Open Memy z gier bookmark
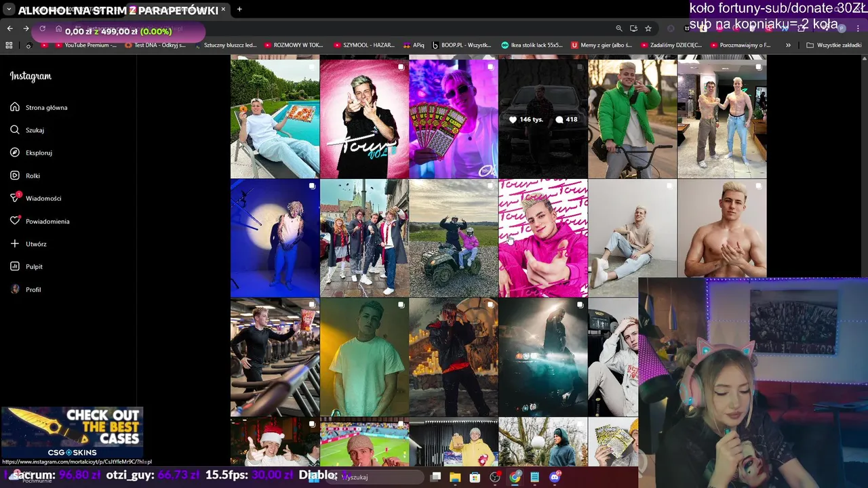Image resolution: width=868 pixels, height=488 pixels. (602, 45)
